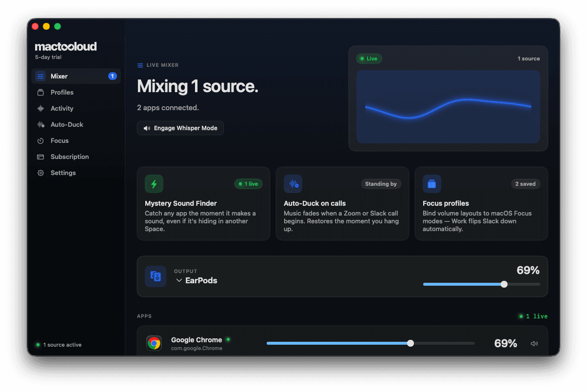Screen dimensions: 587x392
Task: Click the com.google.Chrome bundle identifier
Action: [196, 348]
